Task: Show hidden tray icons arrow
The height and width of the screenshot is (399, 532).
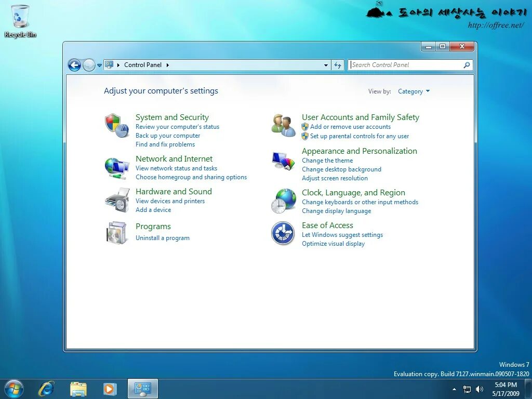Action: point(454,389)
